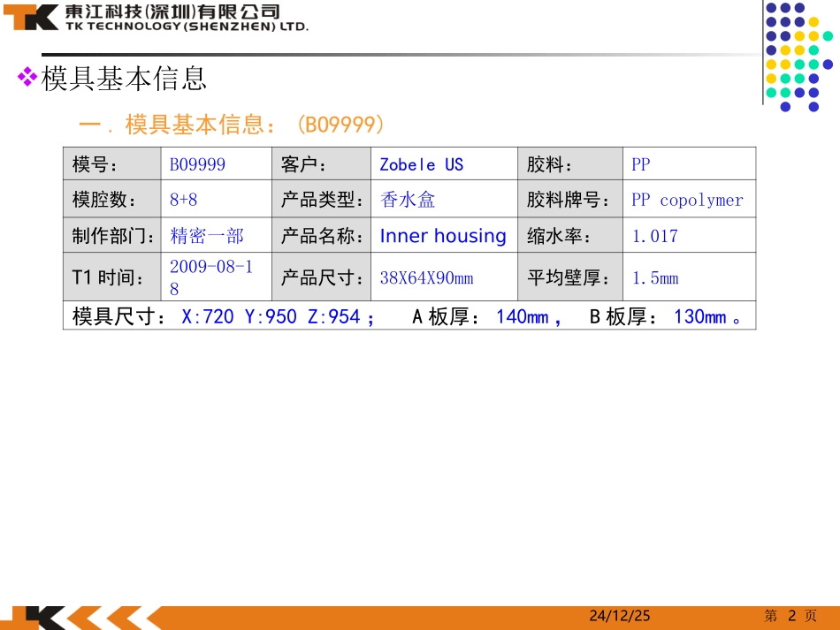The width and height of the screenshot is (840, 630).
Task: Click the TK company logo in header
Action: (31, 17)
